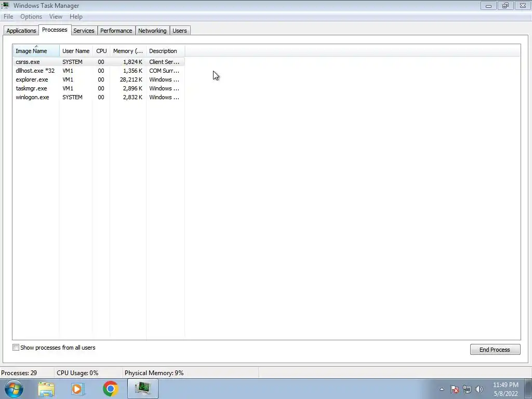
Task: Launch Windows Media Player from taskbar
Action: 78,389
